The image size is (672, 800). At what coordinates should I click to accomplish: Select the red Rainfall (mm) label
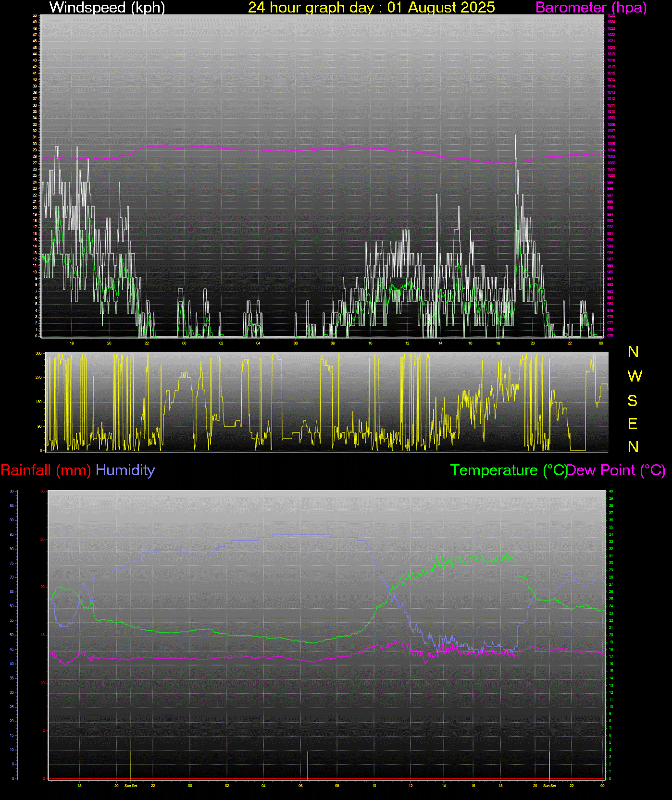click(46, 470)
